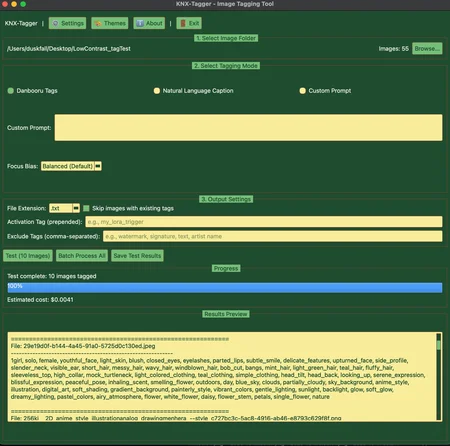Run Test (10 Images)
The height and width of the screenshot is (446, 450).
pos(28,256)
